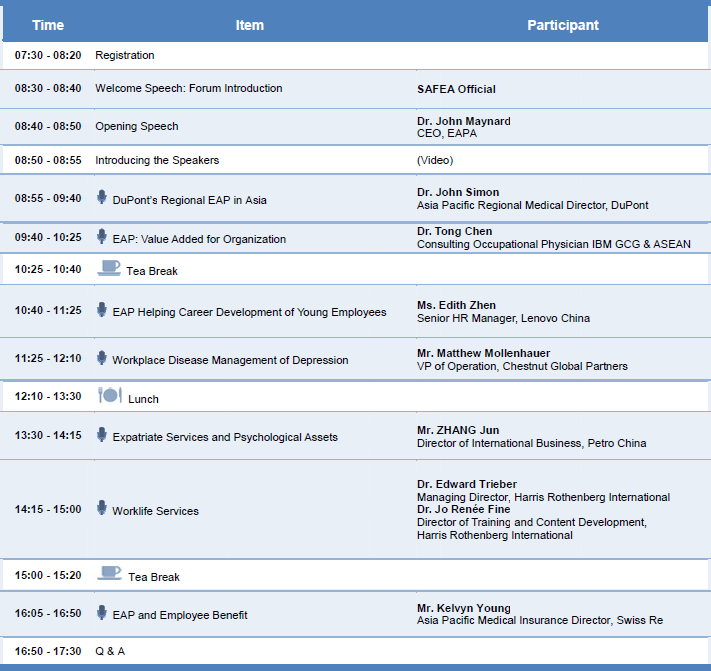711x671 pixels.
Task: Click VP of Operation, Chestnut Global Partners
Action: [x=522, y=366]
